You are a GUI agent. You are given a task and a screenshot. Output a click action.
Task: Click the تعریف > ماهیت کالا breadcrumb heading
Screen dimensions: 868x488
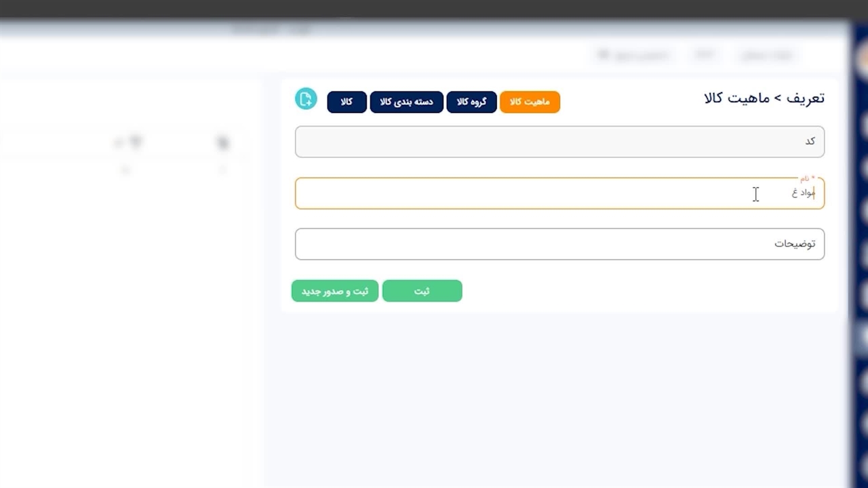pos(764,98)
